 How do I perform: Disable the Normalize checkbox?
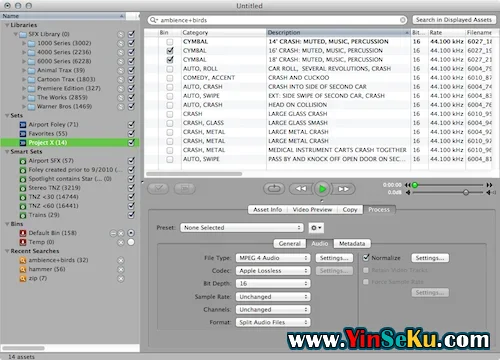tap(366, 258)
